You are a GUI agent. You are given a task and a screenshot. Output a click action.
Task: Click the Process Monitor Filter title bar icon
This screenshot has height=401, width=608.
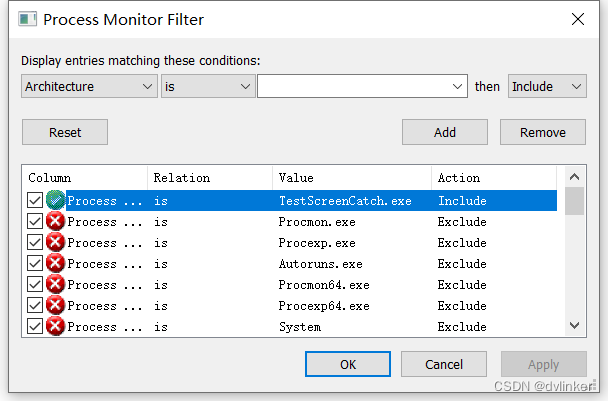tap(28, 19)
